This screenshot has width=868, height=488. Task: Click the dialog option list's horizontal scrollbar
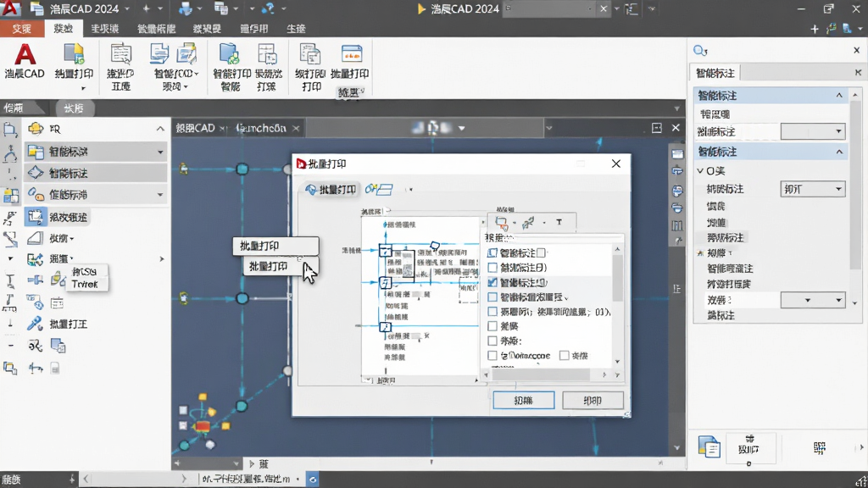(x=540, y=374)
